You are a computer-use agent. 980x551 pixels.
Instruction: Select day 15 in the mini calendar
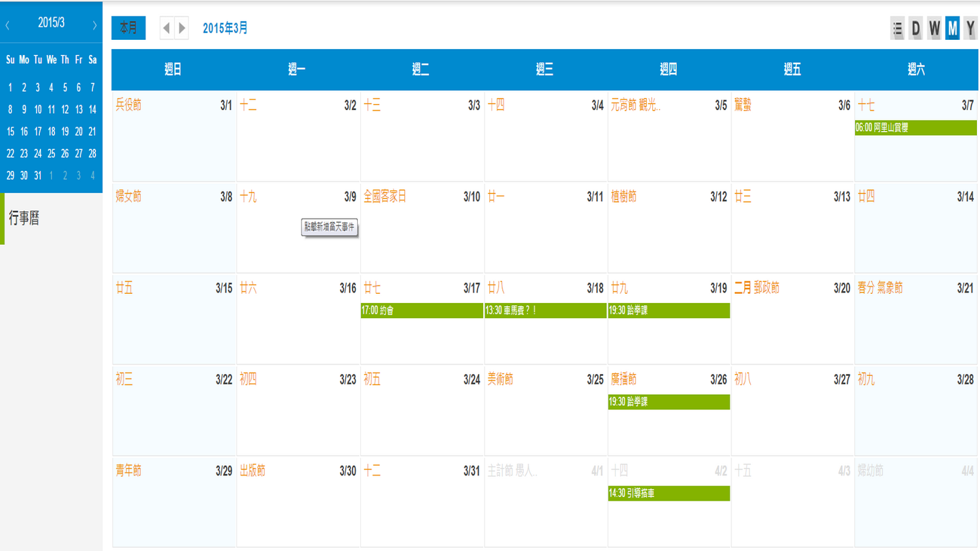coord(10,132)
